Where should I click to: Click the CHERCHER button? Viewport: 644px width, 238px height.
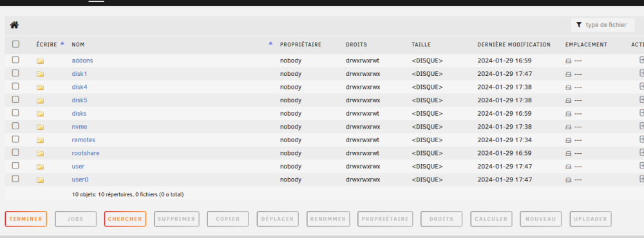pos(125,219)
